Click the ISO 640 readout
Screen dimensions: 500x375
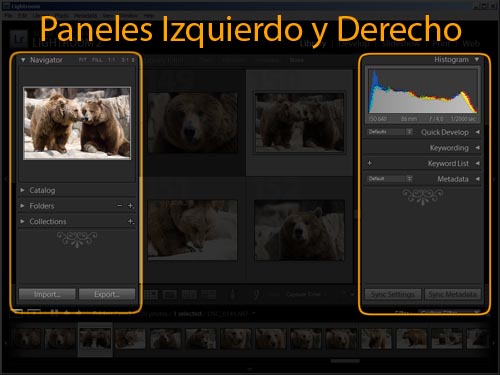click(378, 119)
